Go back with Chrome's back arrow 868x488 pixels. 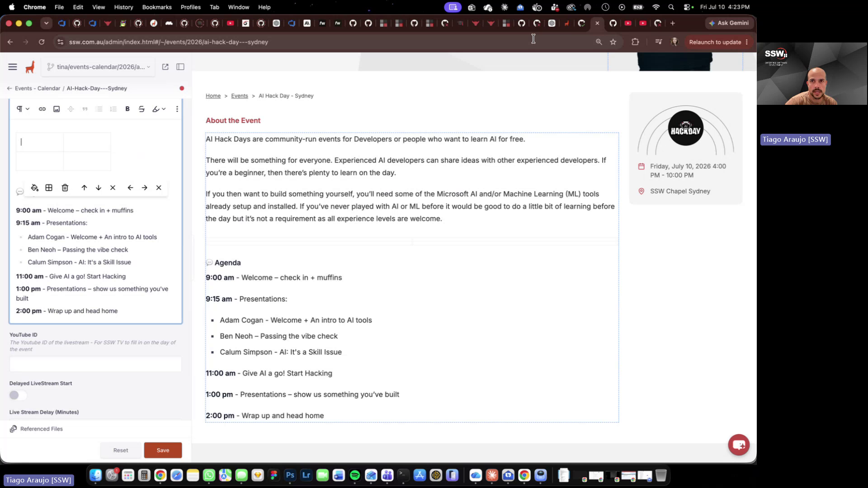10,42
